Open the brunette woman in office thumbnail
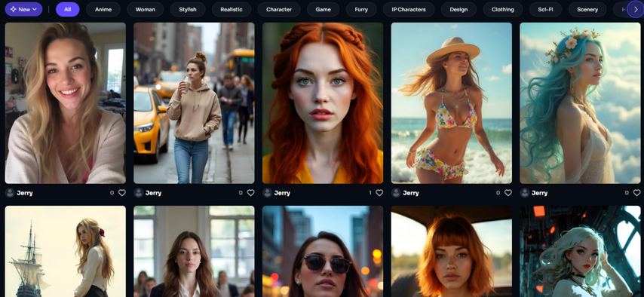Image resolution: width=644 pixels, height=297 pixels. pyautogui.click(x=194, y=252)
